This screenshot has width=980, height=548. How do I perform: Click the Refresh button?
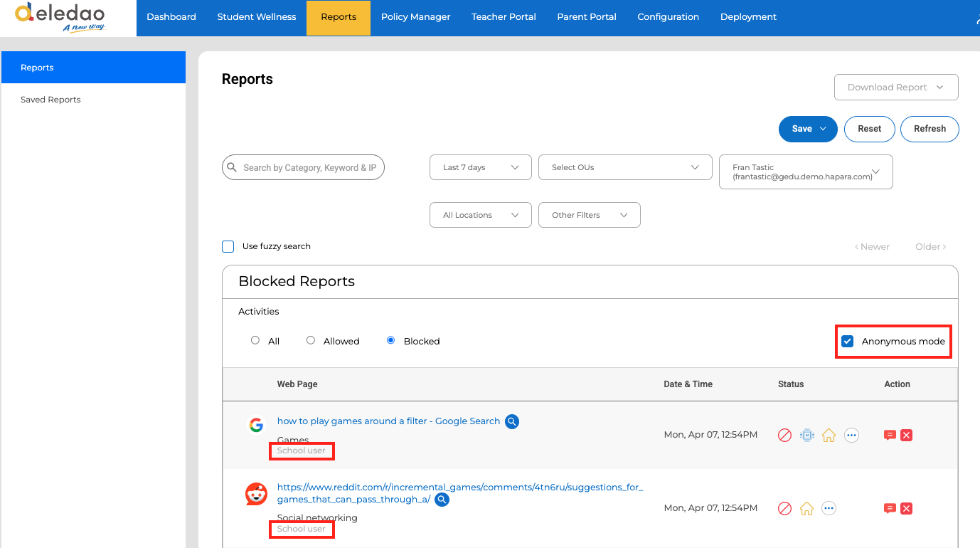[930, 129]
